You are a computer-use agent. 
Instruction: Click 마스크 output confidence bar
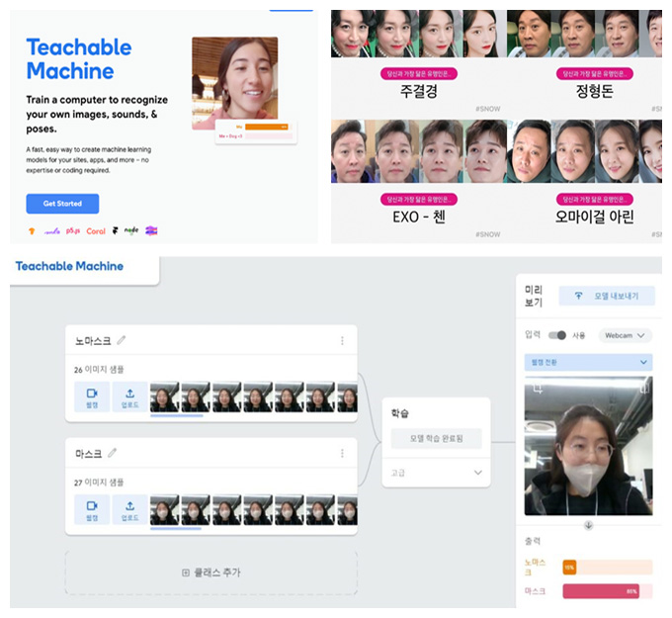pyautogui.click(x=608, y=591)
